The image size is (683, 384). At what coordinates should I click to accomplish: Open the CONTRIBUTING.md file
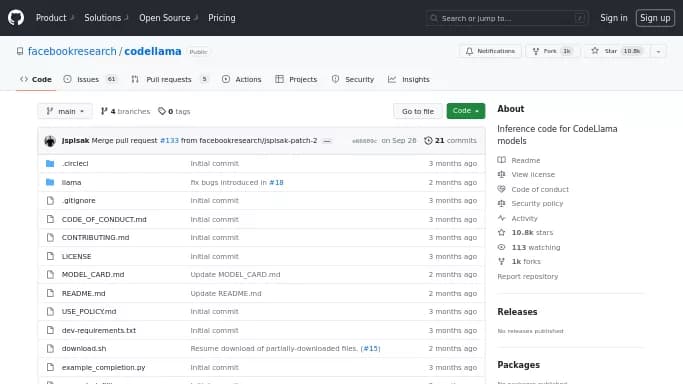(95, 238)
